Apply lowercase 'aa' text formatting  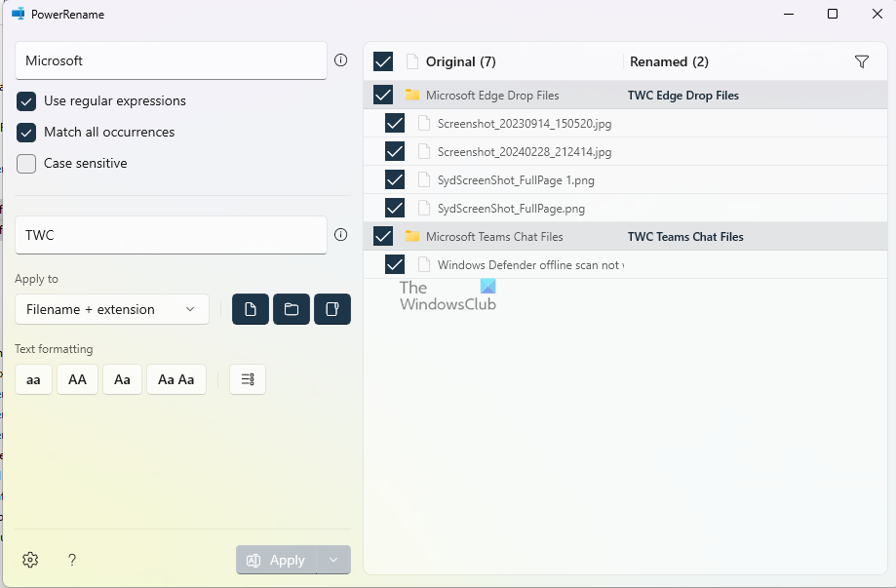point(33,379)
